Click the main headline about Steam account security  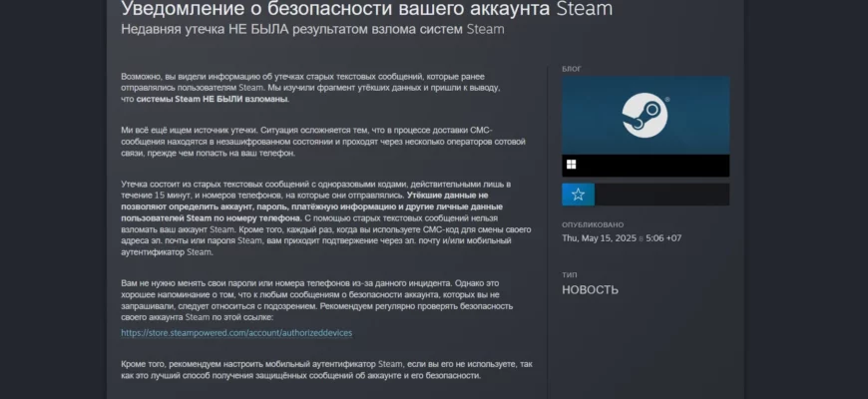coord(366,9)
